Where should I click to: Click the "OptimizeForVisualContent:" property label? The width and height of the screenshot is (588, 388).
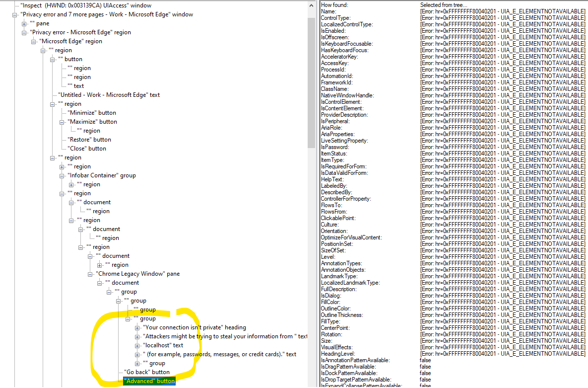point(351,238)
